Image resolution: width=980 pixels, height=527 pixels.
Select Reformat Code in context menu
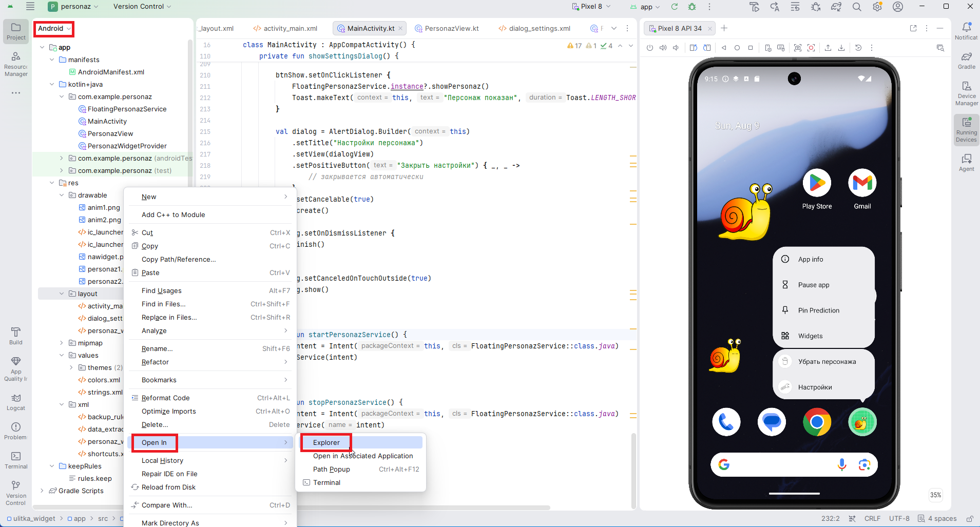pyautogui.click(x=210, y=398)
